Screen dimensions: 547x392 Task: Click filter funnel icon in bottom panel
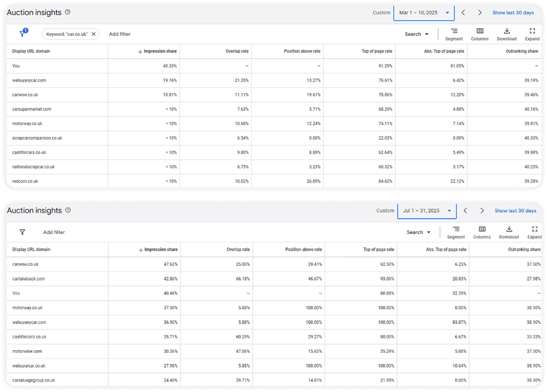(22, 232)
